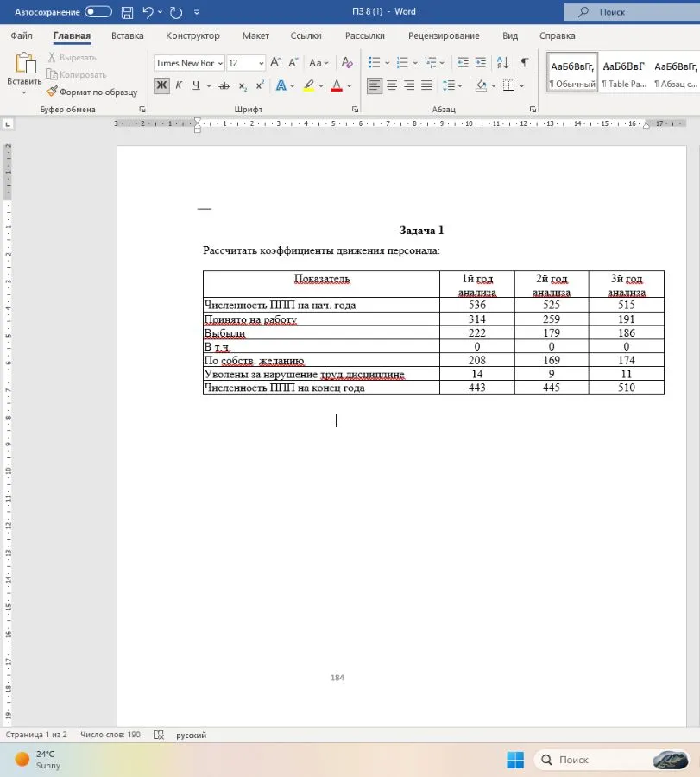Expand the font size 12 dropdown
The height and width of the screenshot is (777, 700).
coord(261,63)
